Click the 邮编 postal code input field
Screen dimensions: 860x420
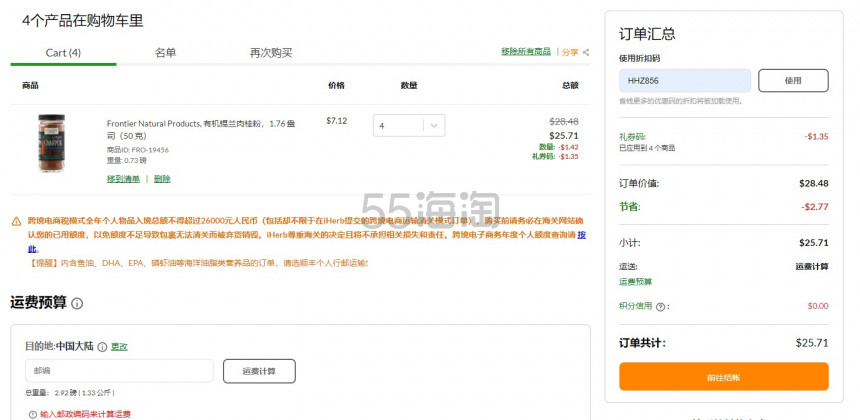click(x=119, y=371)
